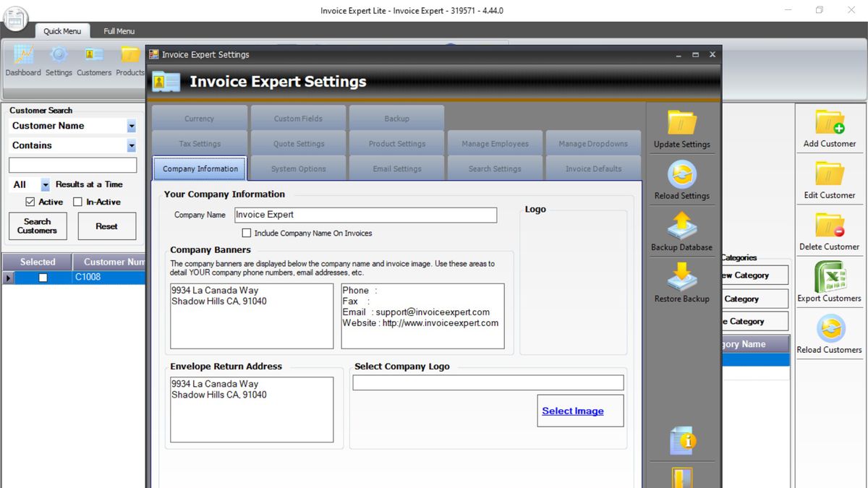Open the All results-at-a-time dropdown
Screen dimensions: 868x488
(46, 184)
